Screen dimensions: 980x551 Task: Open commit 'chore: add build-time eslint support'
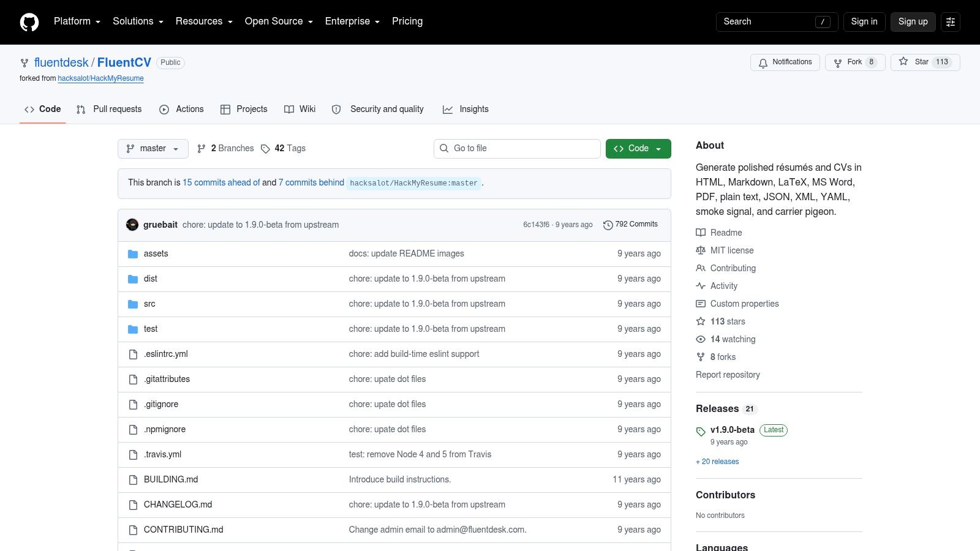coord(414,354)
